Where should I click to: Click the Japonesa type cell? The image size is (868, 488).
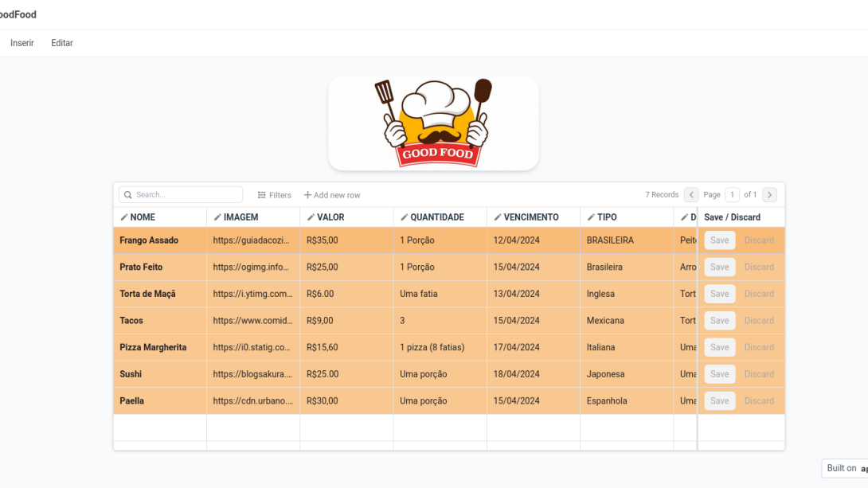coord(628,374)
